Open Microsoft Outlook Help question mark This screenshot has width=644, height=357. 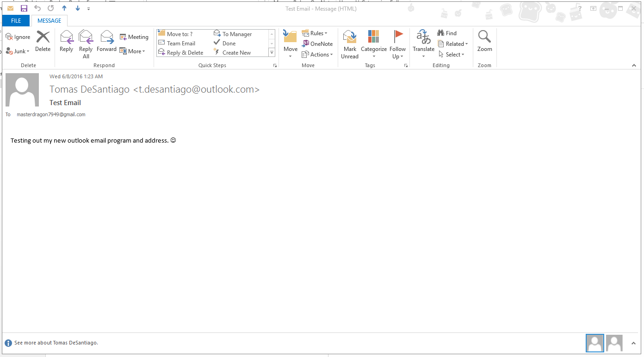coord(580,8)
